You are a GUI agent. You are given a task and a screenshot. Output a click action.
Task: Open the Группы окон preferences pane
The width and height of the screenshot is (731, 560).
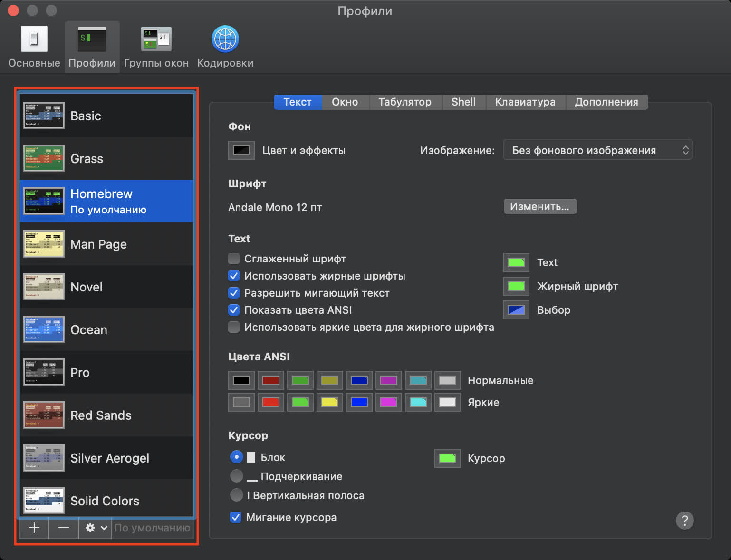click(156, 47)
